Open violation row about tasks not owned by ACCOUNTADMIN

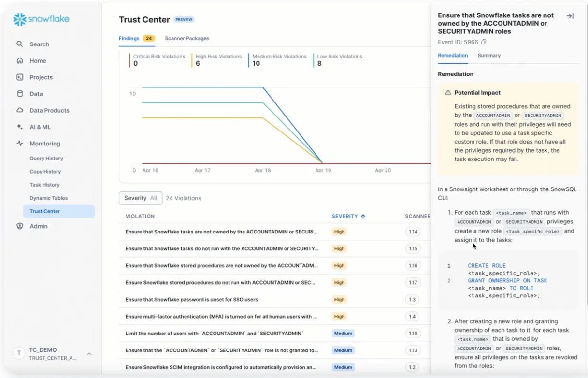[x=275, y=232]
